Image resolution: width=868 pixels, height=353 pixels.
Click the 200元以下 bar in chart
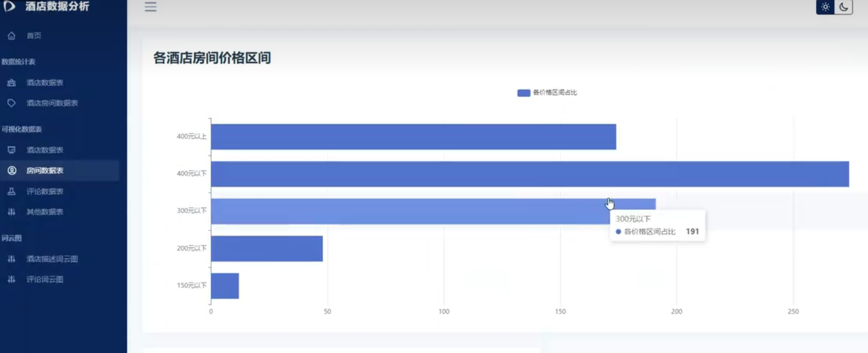(x=267, y=248)
